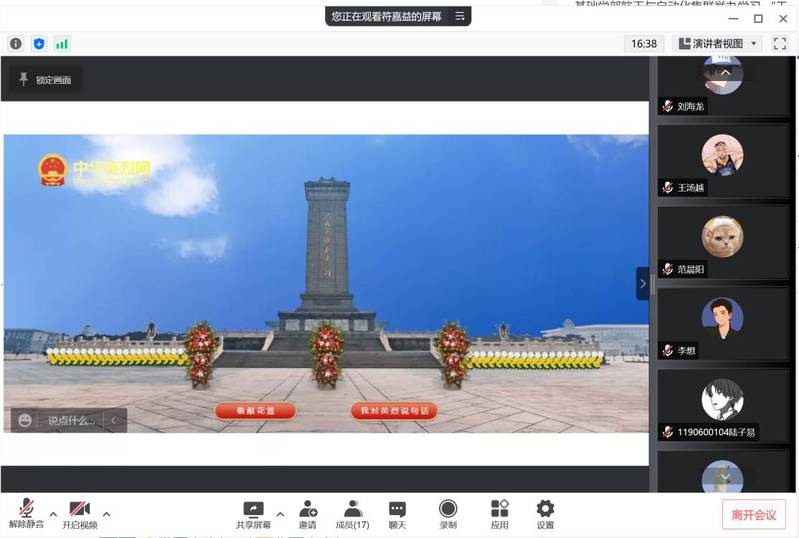The image size is (799, 538).
Task: Expand audio options arrow beside mute
Action: (53, 514)
